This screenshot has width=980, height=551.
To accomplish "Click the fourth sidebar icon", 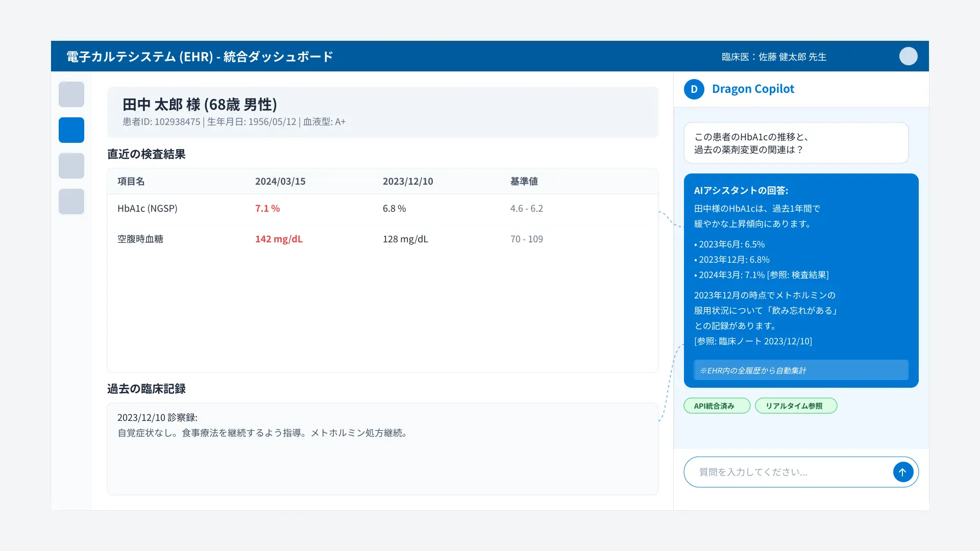I will coord(71,202).
